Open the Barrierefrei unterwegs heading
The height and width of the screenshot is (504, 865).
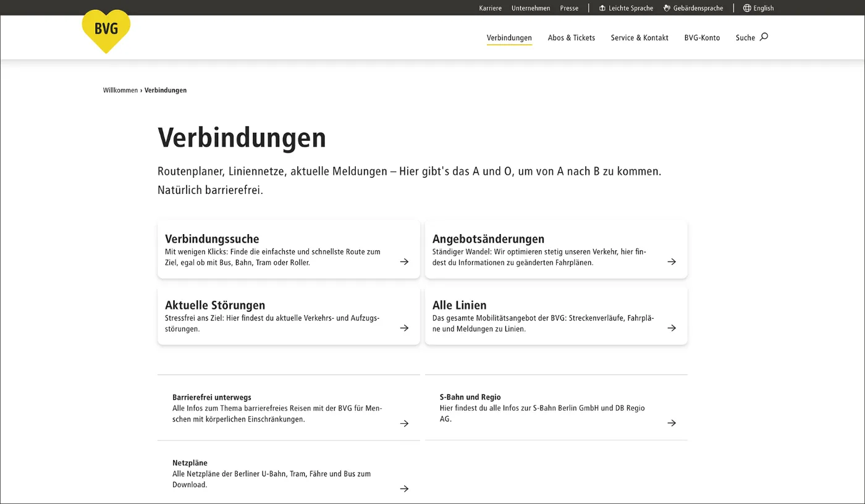212,397
